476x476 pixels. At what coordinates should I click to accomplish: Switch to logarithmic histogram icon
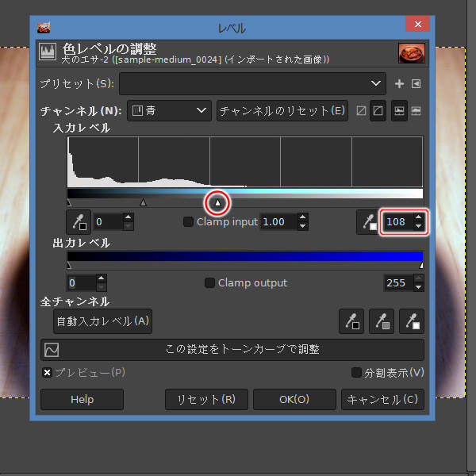416,110
